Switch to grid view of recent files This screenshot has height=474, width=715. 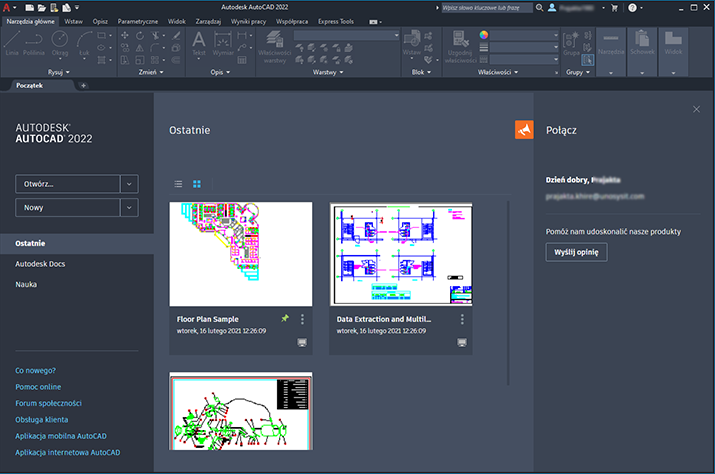tap(197, 184)
